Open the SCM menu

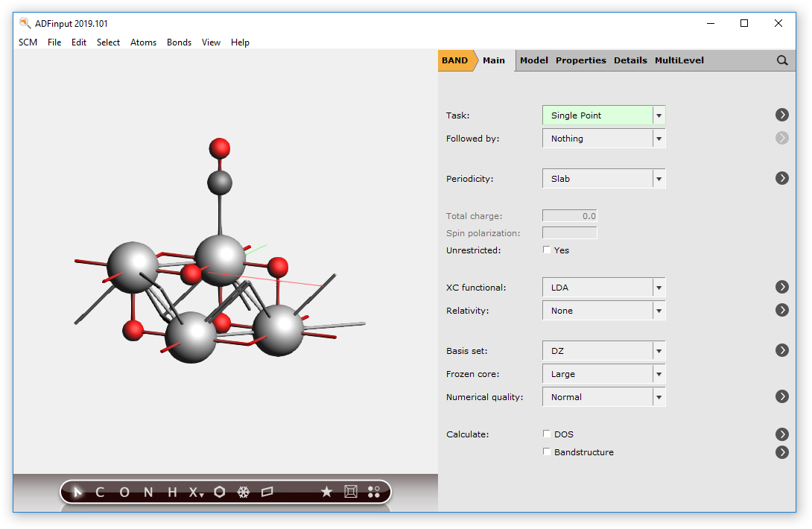28,42
